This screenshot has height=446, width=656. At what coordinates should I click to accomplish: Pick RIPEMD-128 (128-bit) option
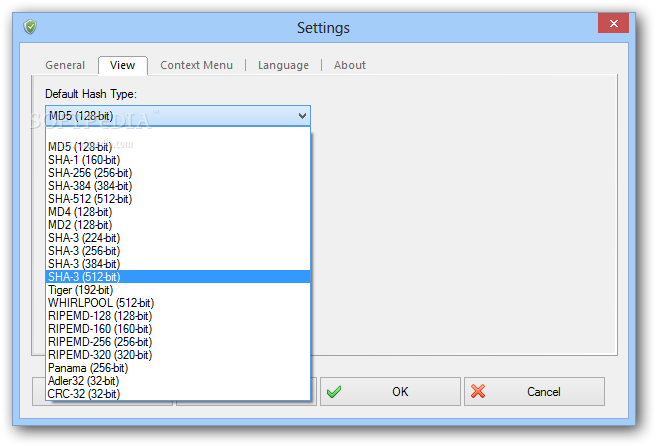[x=178, y=316]
